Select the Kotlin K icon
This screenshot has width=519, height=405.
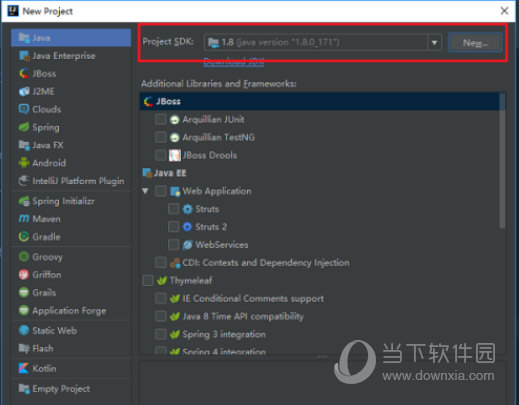(24, 368)
